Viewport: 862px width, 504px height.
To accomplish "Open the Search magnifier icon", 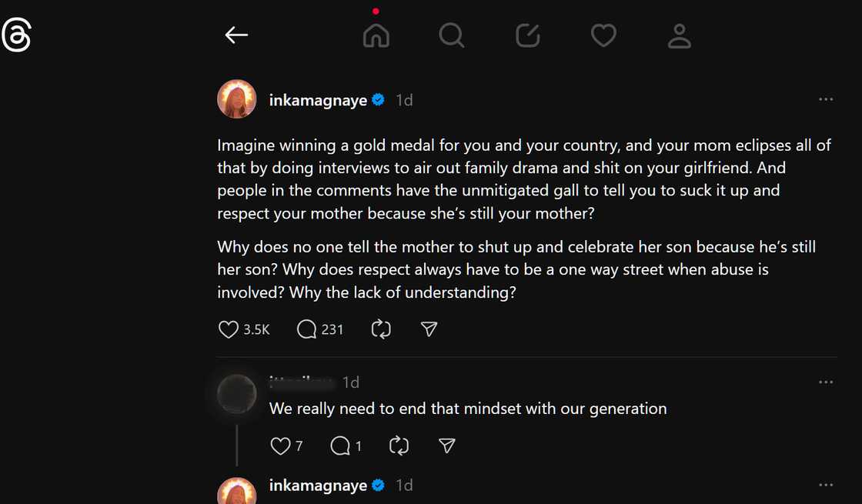I will (x=452, y=35).
